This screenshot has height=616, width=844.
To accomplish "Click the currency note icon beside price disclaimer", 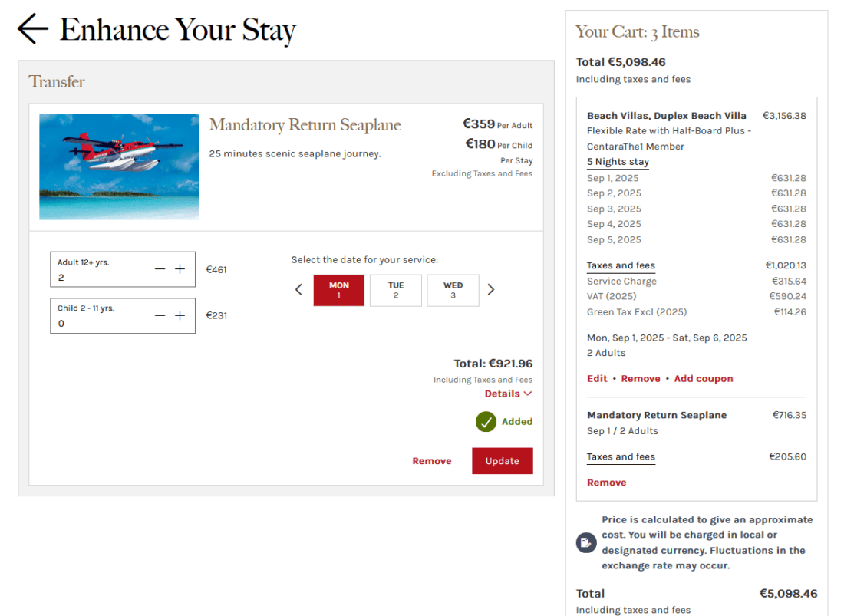I will point(585,543).
